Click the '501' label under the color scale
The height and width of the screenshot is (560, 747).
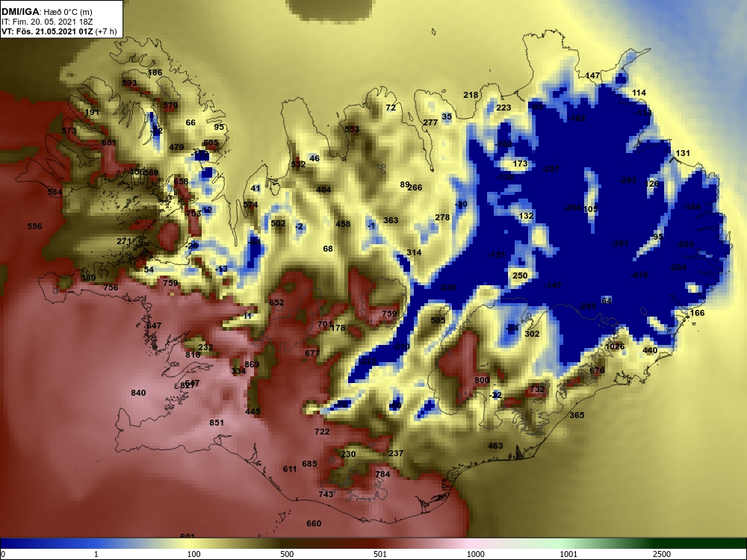[380, 554]
